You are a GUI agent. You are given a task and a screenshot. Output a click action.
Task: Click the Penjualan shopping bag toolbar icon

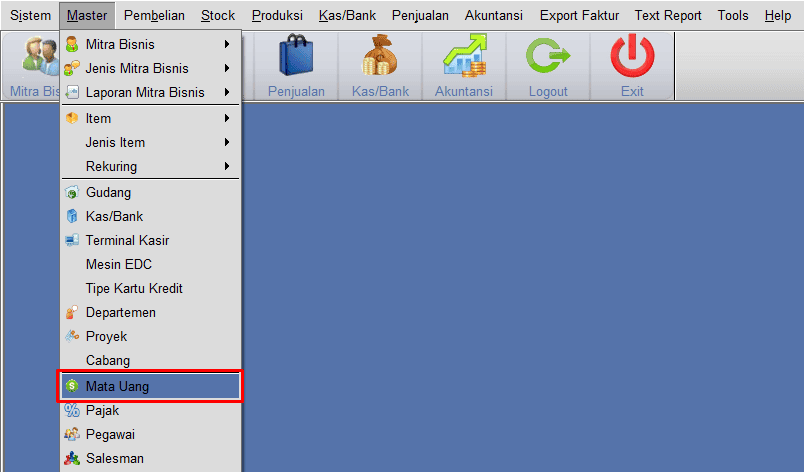[x=296, y=55]
